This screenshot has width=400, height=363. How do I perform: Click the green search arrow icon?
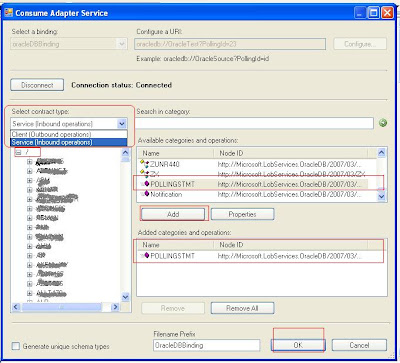click(x=383, y=123)
